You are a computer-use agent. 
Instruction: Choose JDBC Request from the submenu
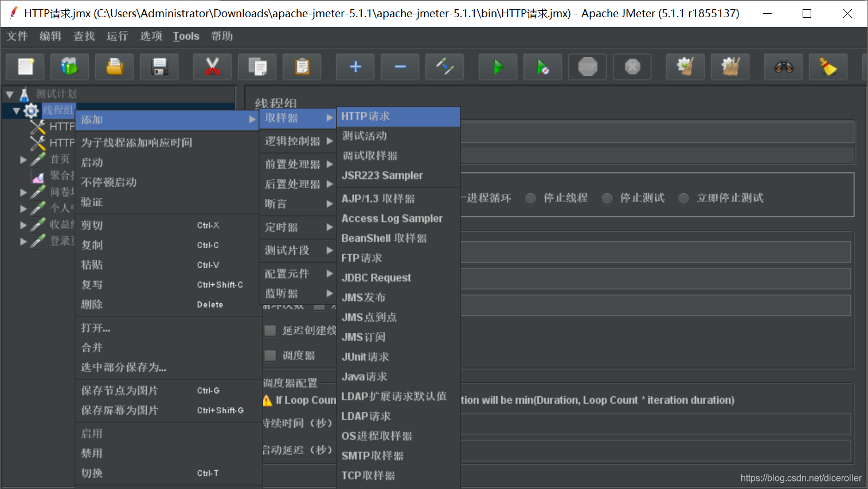[x=398, y=277]
